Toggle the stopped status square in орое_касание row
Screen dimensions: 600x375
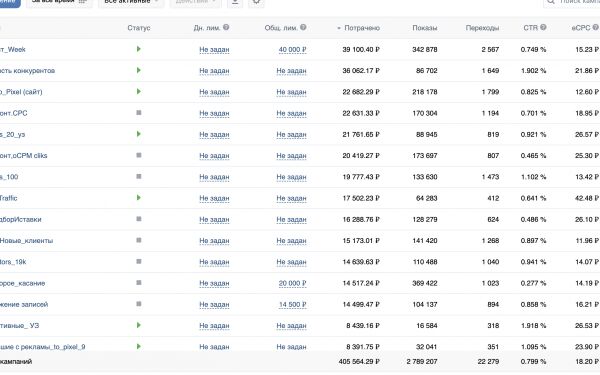(x=139, y=283)
